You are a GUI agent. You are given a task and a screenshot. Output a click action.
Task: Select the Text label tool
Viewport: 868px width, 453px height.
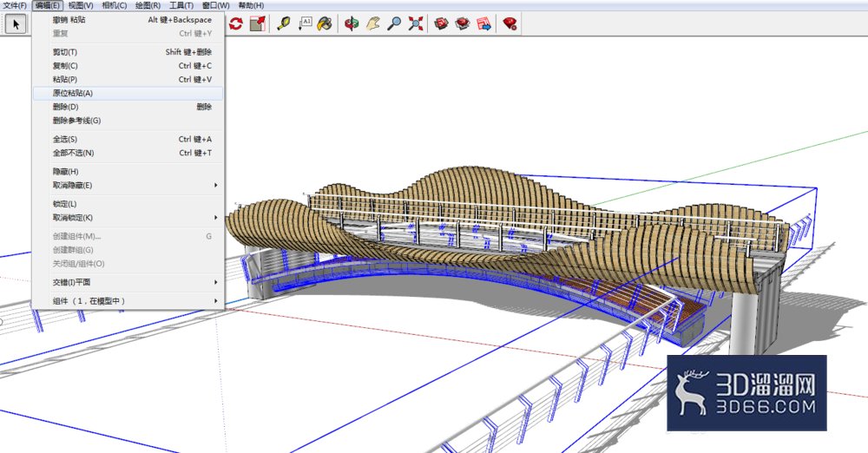[x=305, y=23]
